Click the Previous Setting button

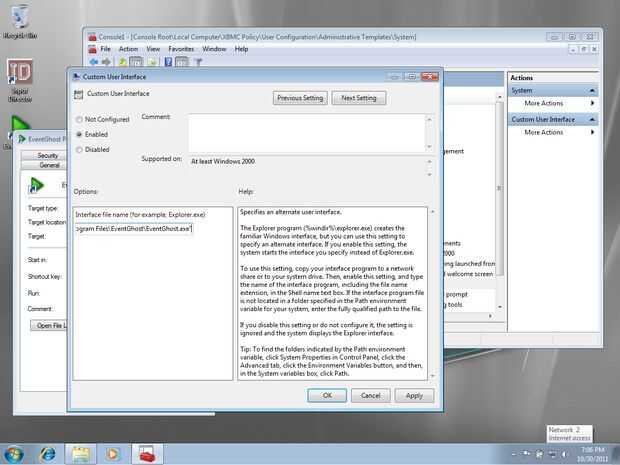click(300, 98)
